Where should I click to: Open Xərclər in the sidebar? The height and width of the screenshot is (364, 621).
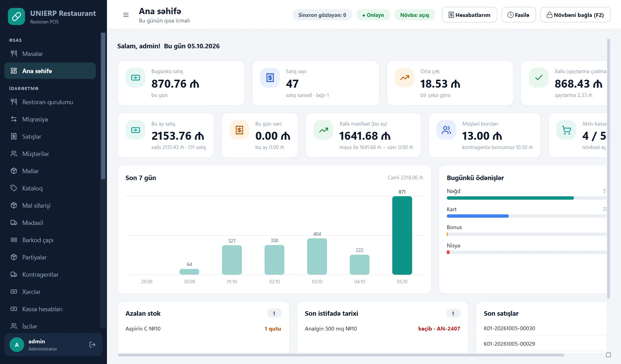tap(50, 292)
